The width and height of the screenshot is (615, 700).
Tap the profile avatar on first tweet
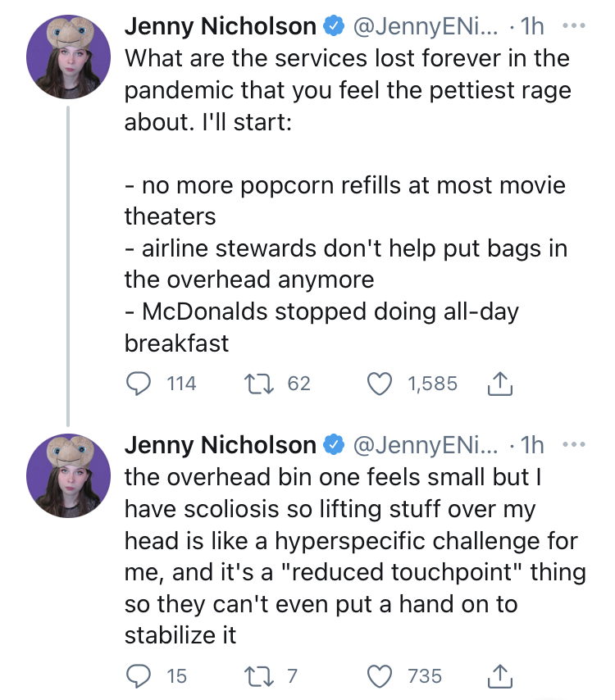click(68, 57)
